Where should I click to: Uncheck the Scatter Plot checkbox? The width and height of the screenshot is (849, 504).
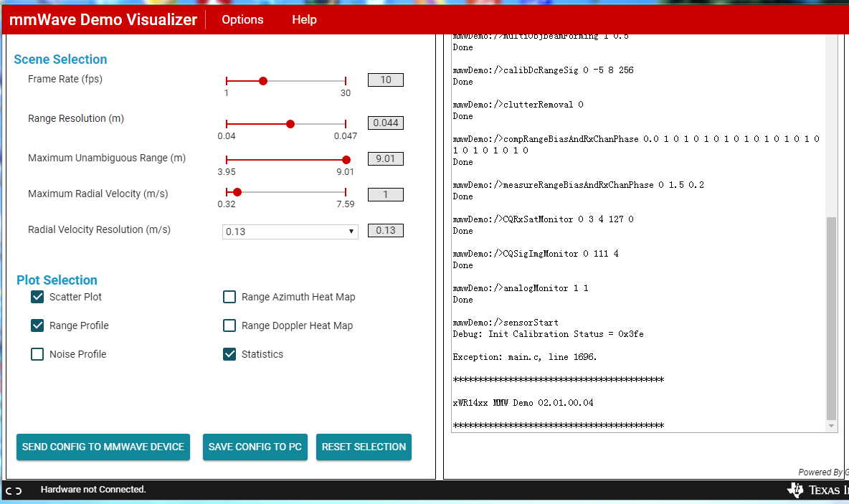(37, 297)
